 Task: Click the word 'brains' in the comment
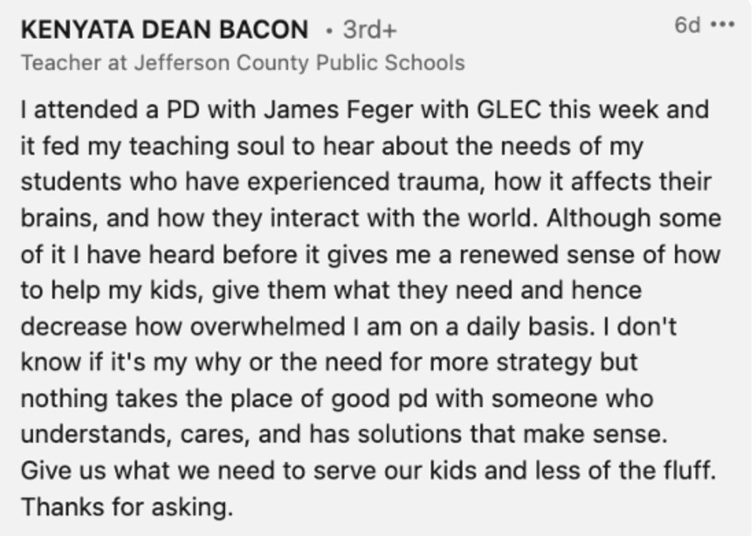pyautogui.click(x=60, y=218)
